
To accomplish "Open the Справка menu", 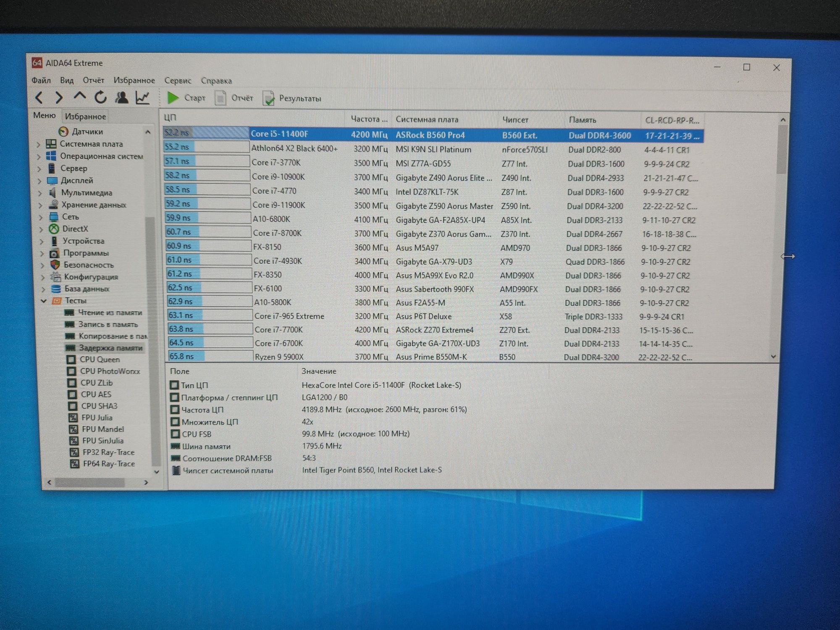I will tap(216, 81).
